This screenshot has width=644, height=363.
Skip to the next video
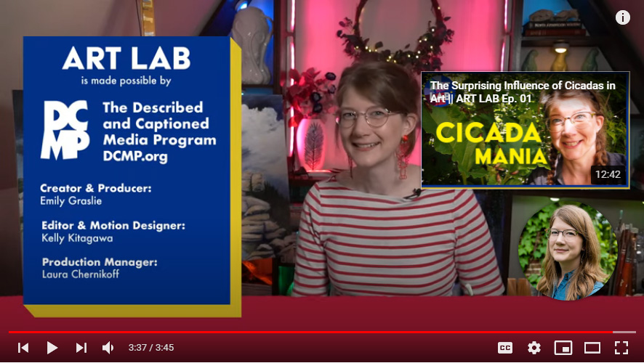point(81,348)
